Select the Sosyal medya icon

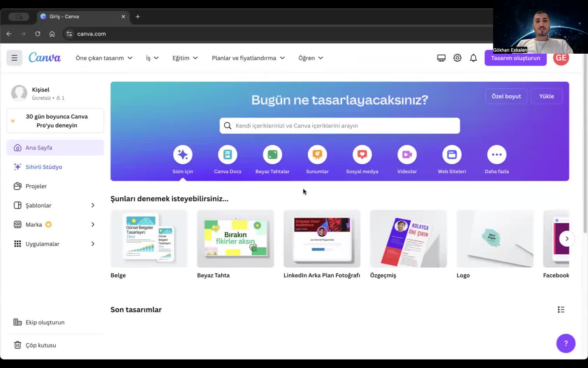pyautogui.click(x=362, y=154)
